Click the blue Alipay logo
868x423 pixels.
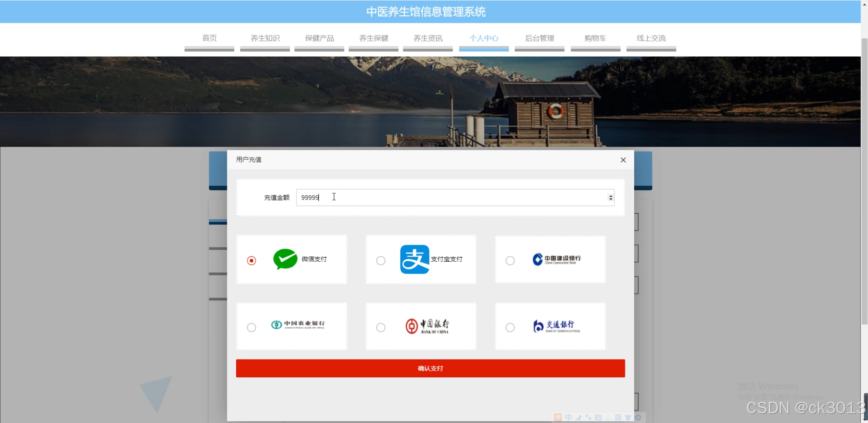[x=415, y=259]
